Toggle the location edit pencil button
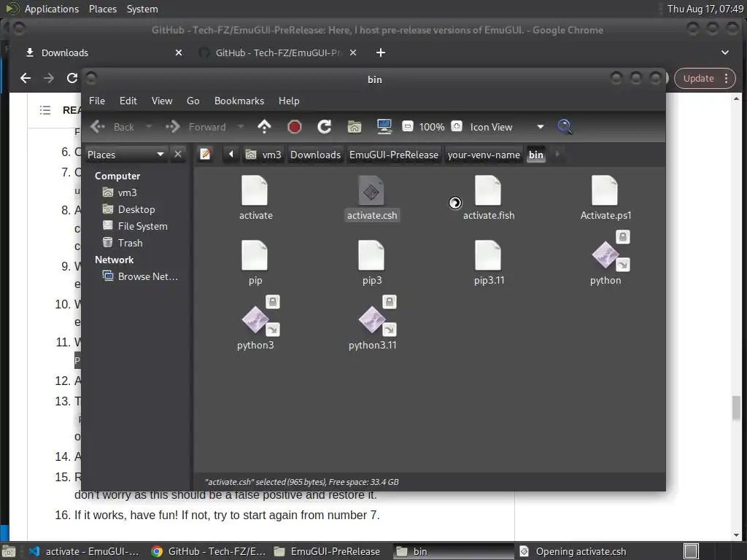 tap(205, 155)
